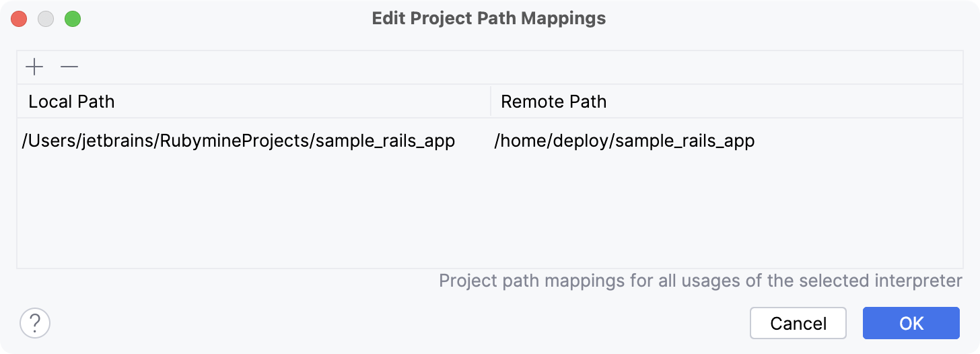
Task: Click the Local Path column header
Action: pyautogui.click(x=71, y=102)
